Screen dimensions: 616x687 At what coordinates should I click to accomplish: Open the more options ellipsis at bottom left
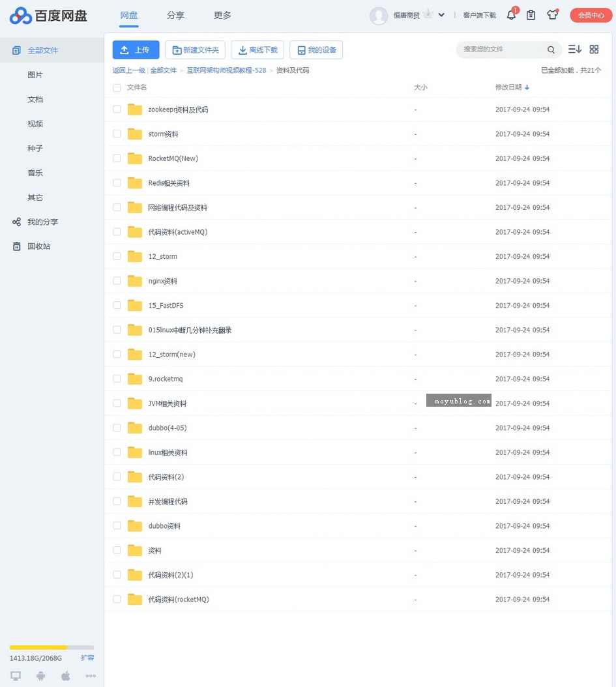90,676
